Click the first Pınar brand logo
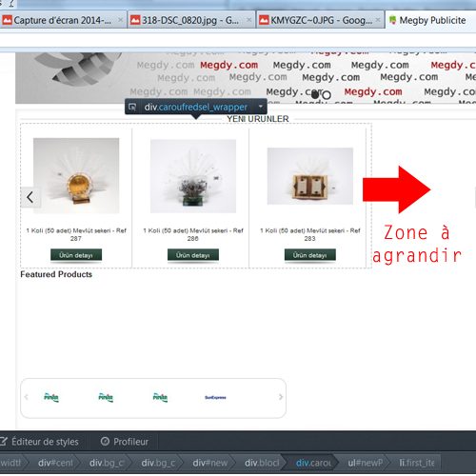476x476 pixels. coord(51,397)
